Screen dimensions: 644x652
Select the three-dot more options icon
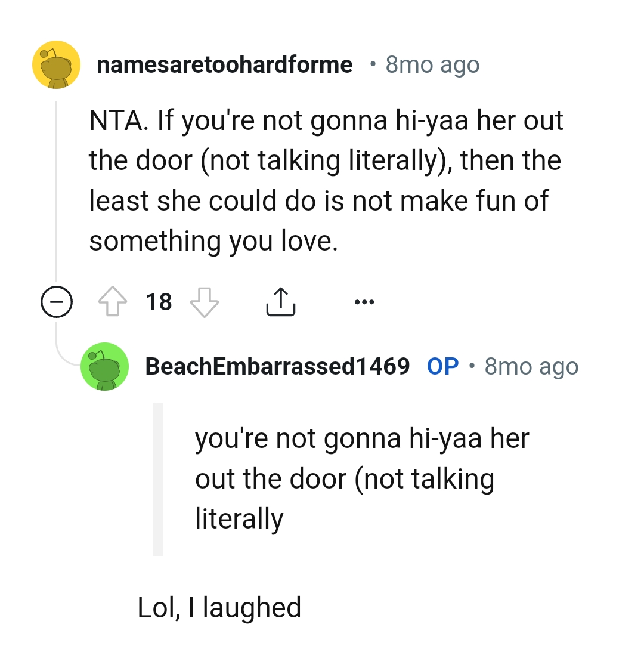pyautogui.click(x=364, y=301)
